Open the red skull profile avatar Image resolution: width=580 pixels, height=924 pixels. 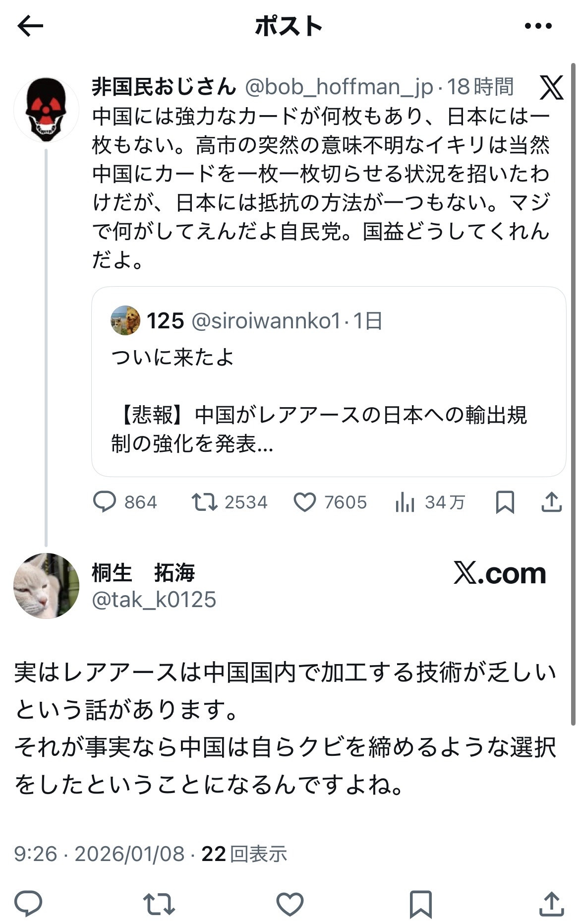46,110
